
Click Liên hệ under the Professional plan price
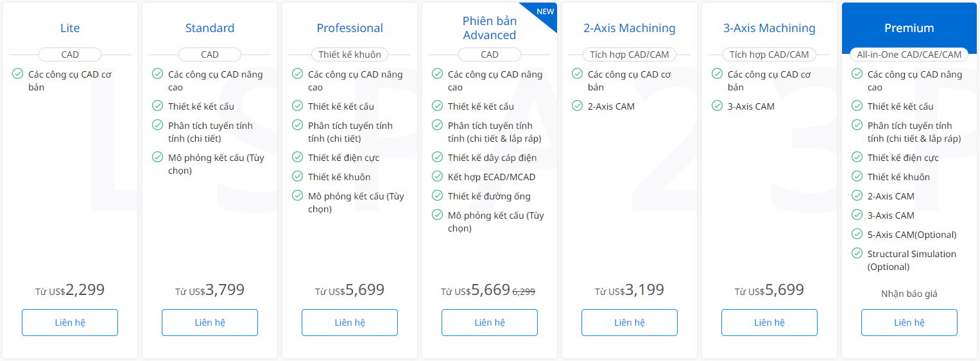pos(350,323)
